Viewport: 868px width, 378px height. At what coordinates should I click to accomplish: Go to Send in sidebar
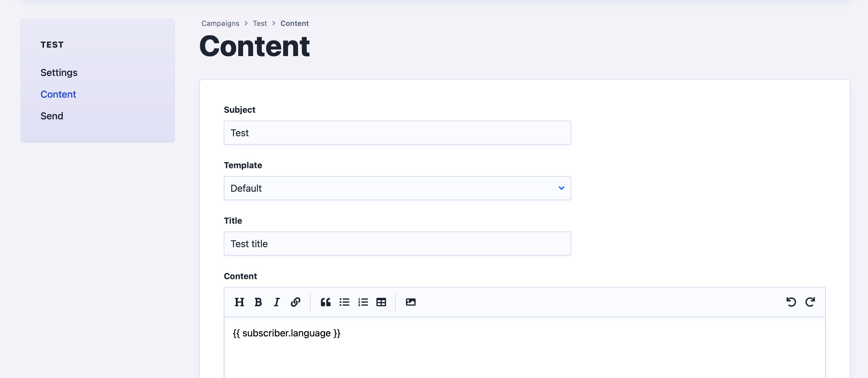[x=52, y=116]
